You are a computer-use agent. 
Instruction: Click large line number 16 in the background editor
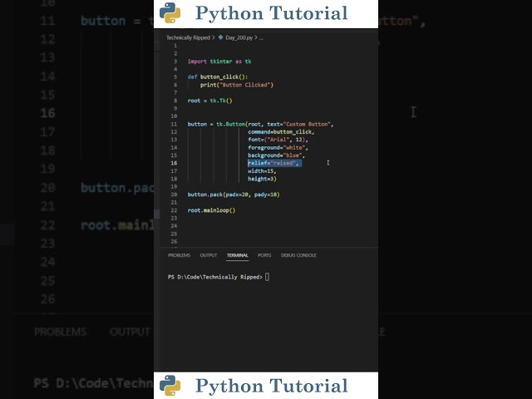(47, 113)
